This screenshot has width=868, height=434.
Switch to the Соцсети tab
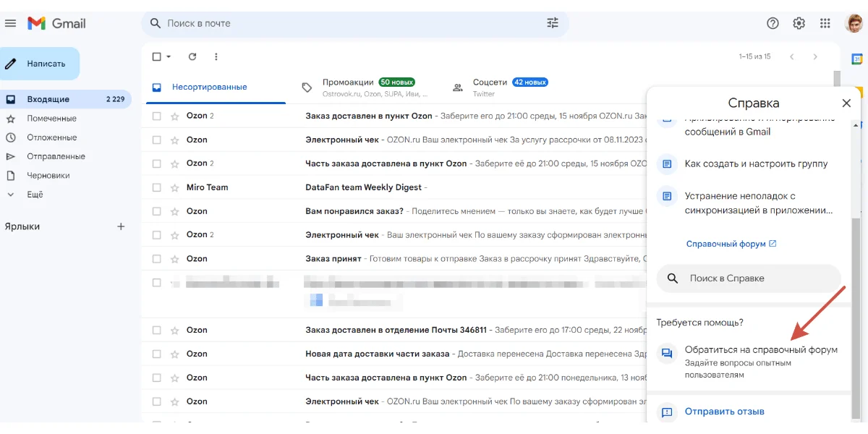click(x=490, y=82)
